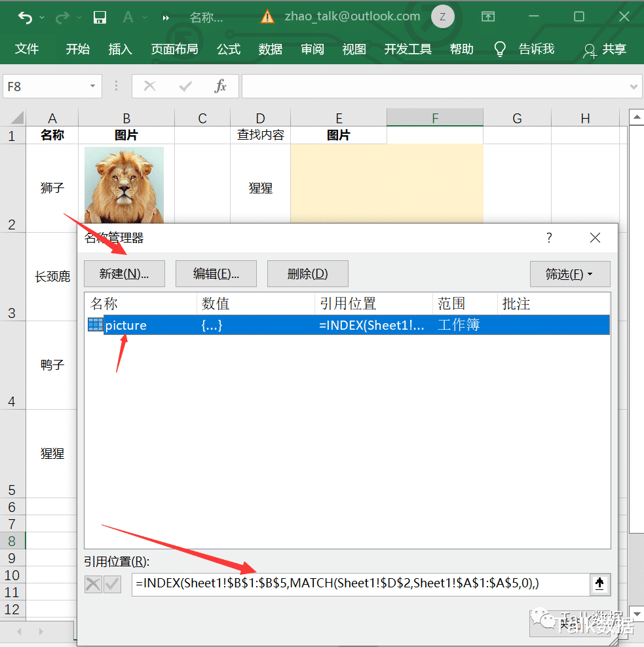Click the Undo arrow icon

pyautogui.click(x=26, y=17)
